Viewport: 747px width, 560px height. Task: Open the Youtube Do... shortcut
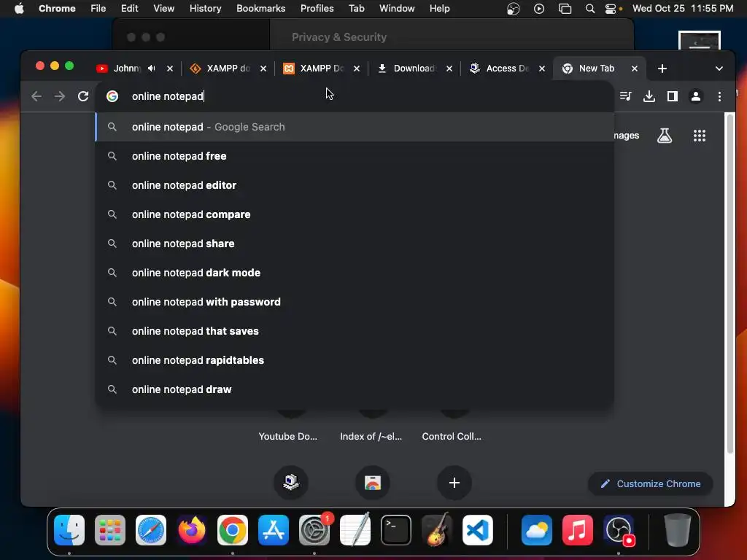(287, 437)
